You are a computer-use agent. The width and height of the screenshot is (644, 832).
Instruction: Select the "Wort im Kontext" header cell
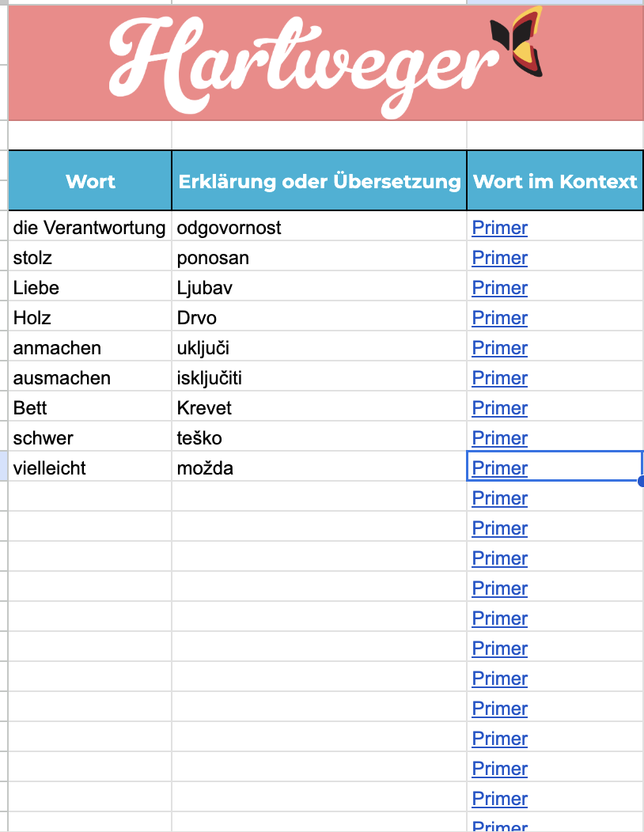[555, 181]
